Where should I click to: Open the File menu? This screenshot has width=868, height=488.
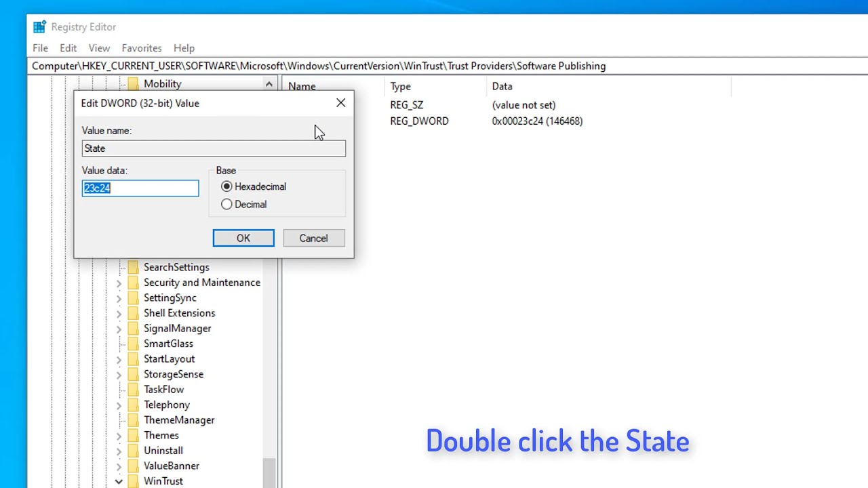(x=40, y=48)
